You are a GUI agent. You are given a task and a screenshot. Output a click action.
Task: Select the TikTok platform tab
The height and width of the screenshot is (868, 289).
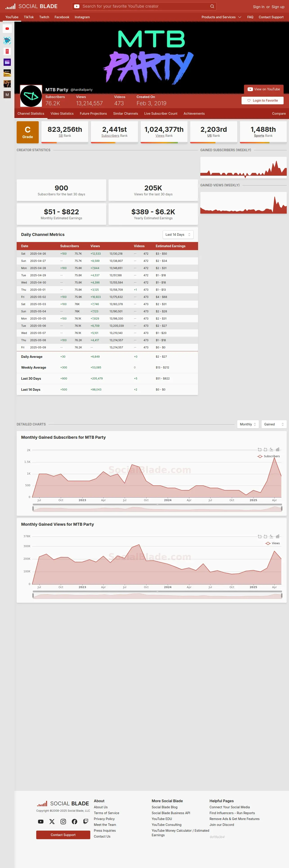(x=29, y=17)
